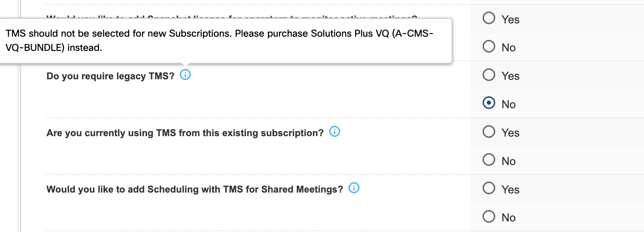Click 'No' label text in legacy TMS row

[x=508, y=105]
